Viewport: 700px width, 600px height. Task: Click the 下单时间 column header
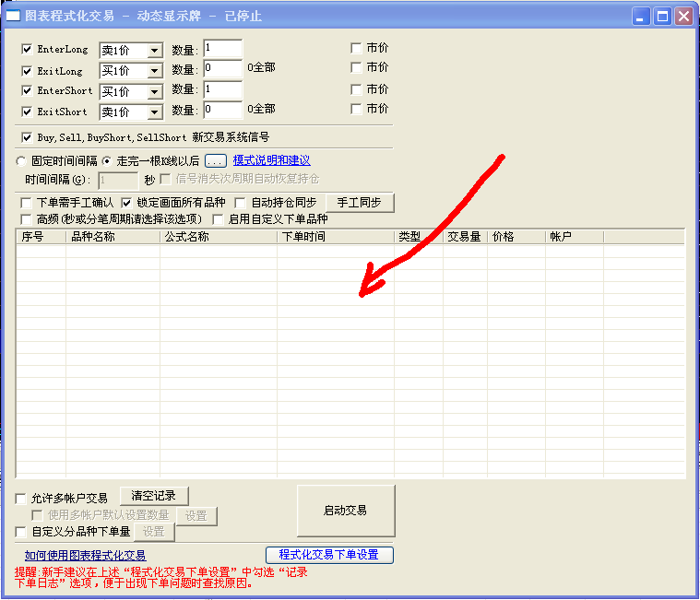(x=335, y=237)
